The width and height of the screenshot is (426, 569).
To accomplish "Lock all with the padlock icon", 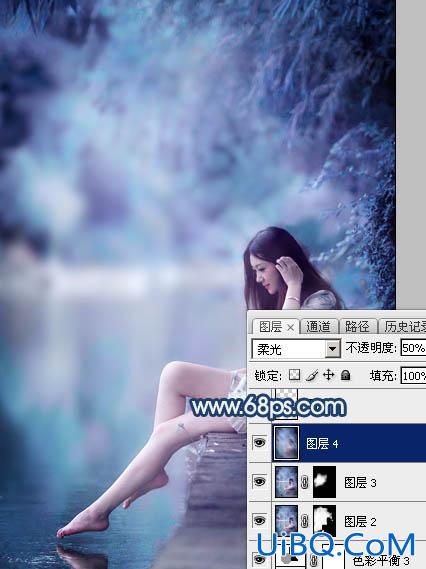I will (x=346, y=375).
